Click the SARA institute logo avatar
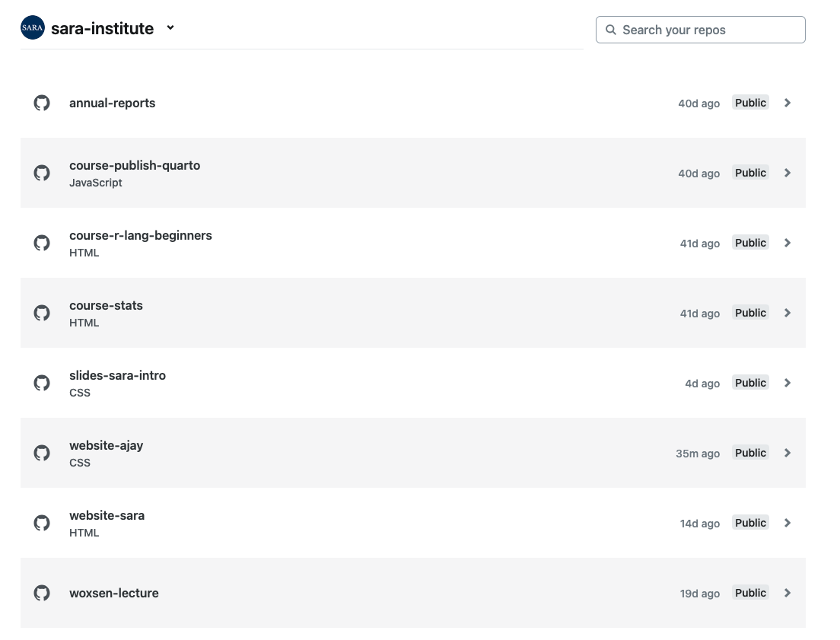This screenshot has height=640, width=840. pos(33,28)
